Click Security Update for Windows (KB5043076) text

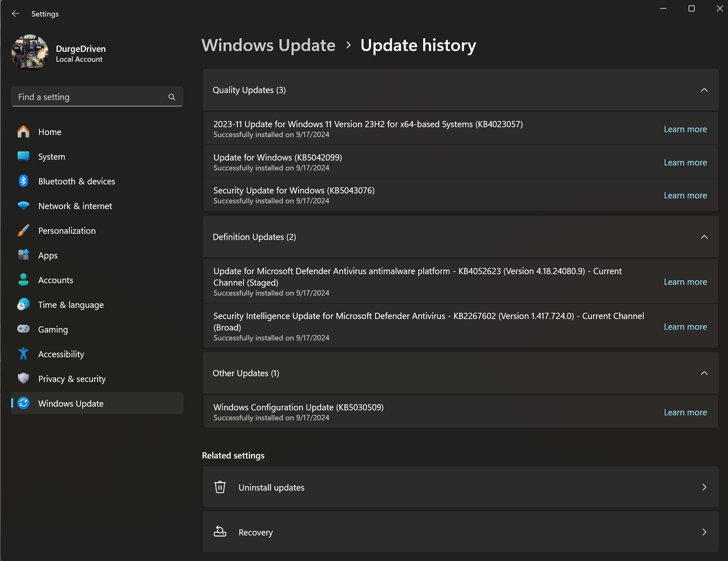point(294,191)
